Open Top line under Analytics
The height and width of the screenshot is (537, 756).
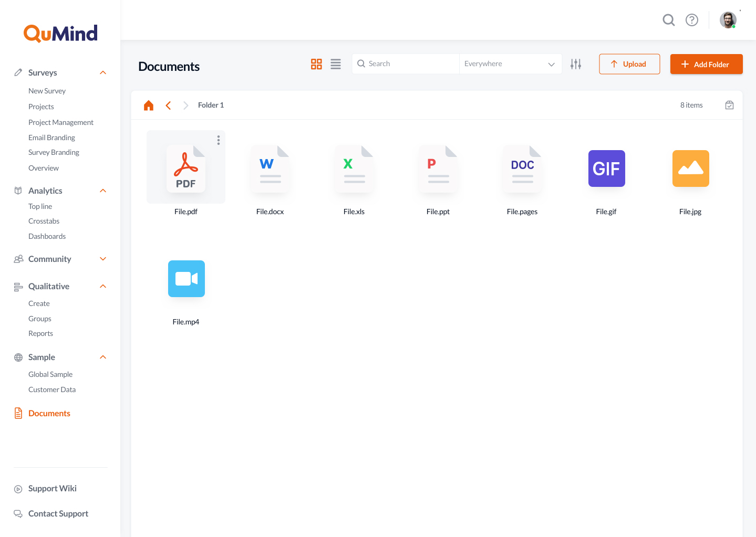[40, 206]
